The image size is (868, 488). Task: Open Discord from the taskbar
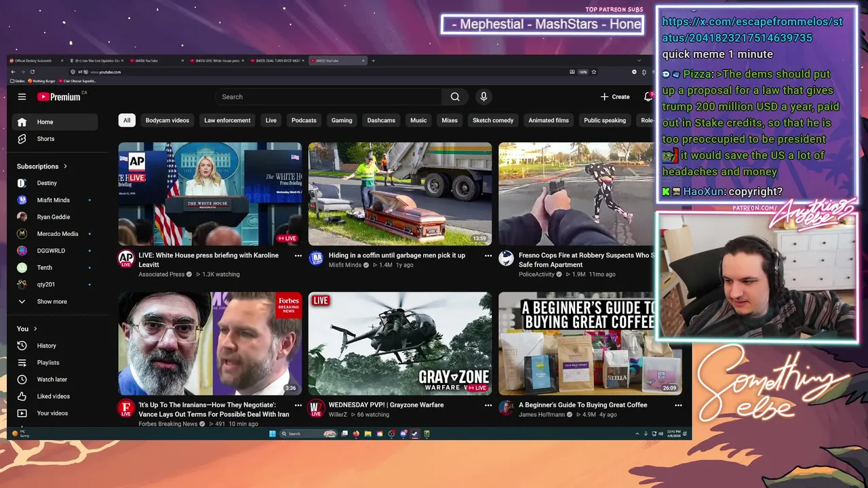(403, 434)
